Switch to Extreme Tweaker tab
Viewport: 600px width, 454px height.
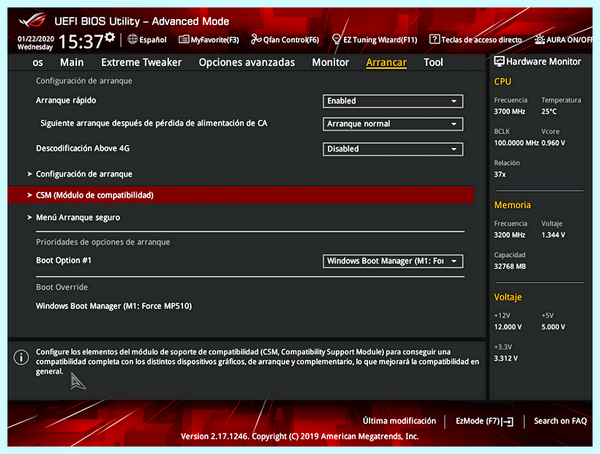click(x=141, y=62)
